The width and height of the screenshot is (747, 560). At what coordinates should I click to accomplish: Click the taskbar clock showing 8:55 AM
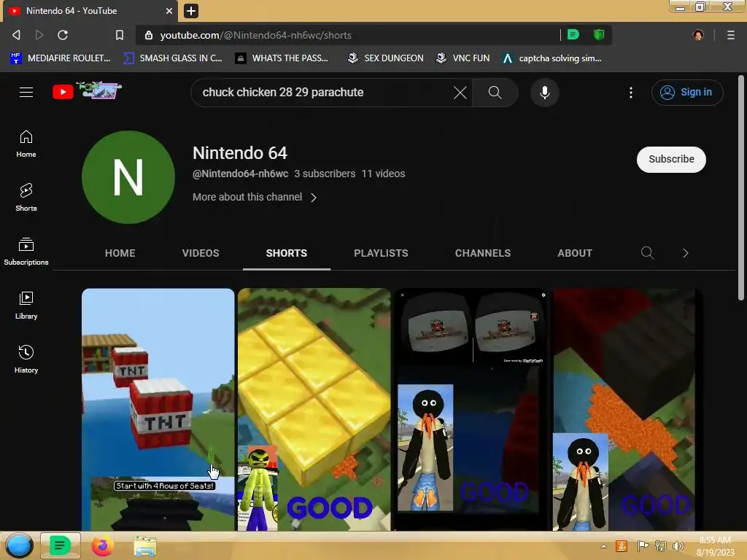[x=715, y=545]
